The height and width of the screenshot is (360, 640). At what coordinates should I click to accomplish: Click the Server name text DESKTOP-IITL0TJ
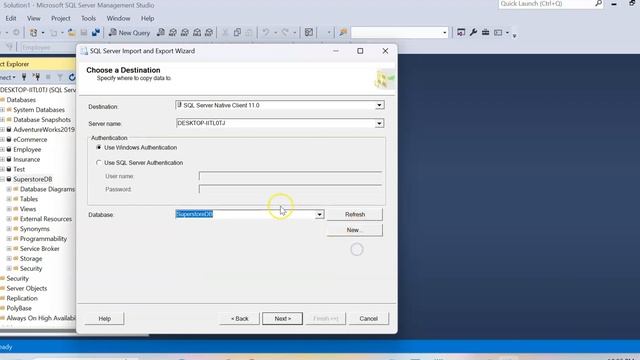click(201, 123)
